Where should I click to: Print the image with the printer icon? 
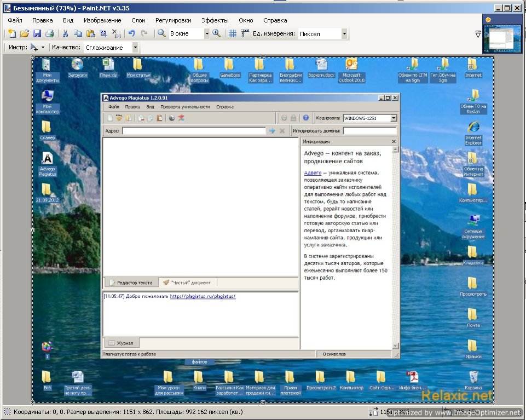(x=50, y=33)
